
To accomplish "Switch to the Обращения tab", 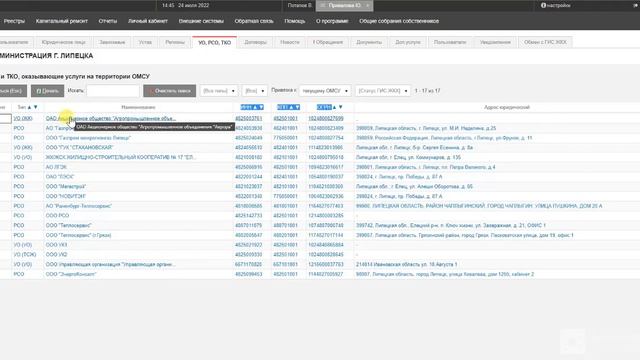I will (328, 42).
